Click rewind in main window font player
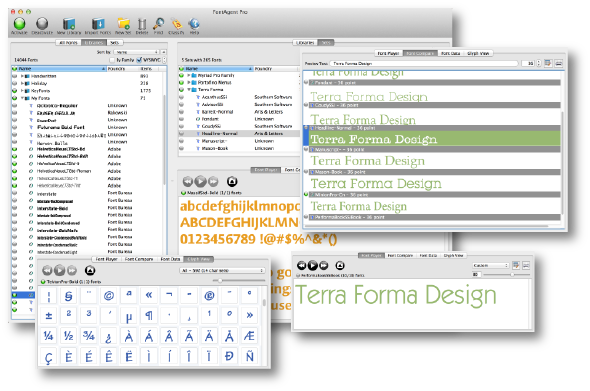 click(x=188, y=182)
